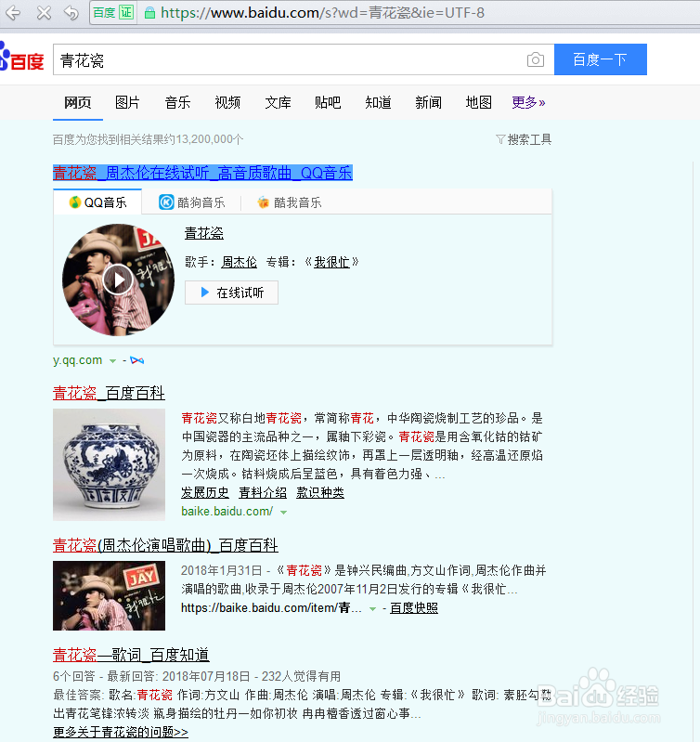700x742 pixels.
Task: Click the QQ音乐 tab icon
Action: click(x=74, y=202)
